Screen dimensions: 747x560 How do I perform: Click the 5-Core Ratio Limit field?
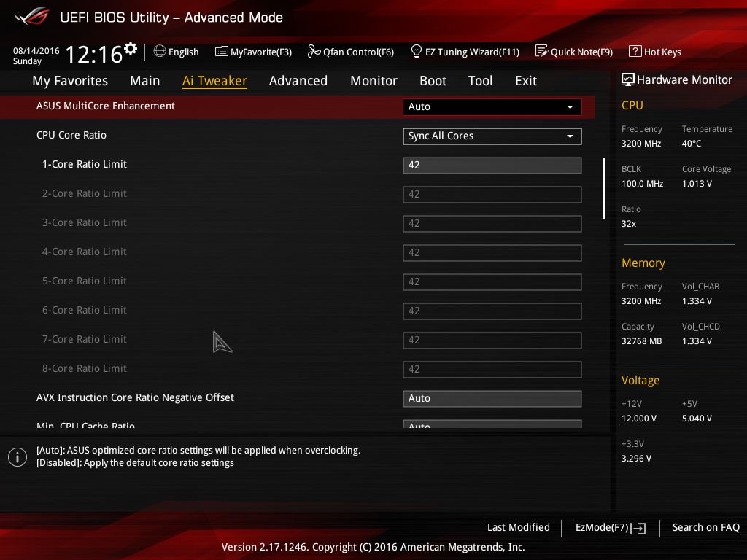[x=492, y=282]
